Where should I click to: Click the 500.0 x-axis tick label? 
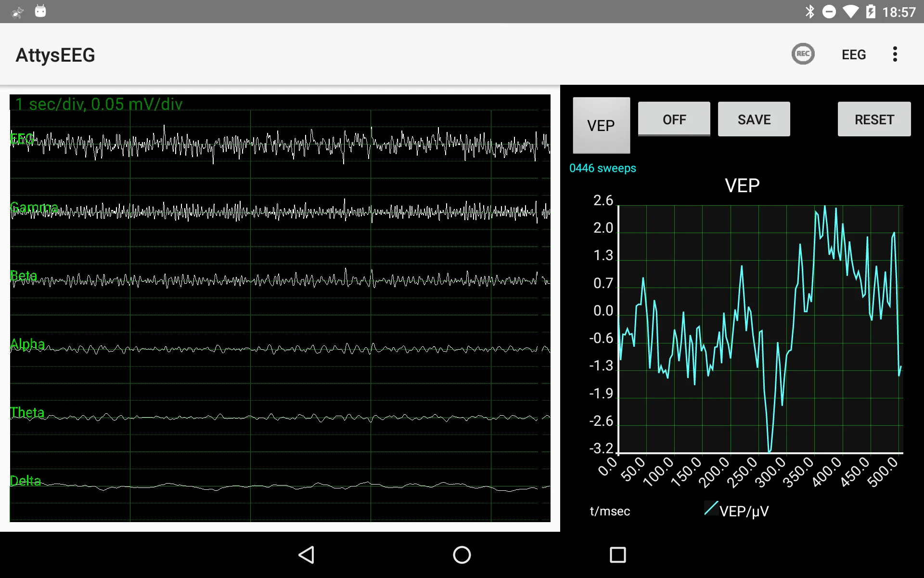[883, 472]
